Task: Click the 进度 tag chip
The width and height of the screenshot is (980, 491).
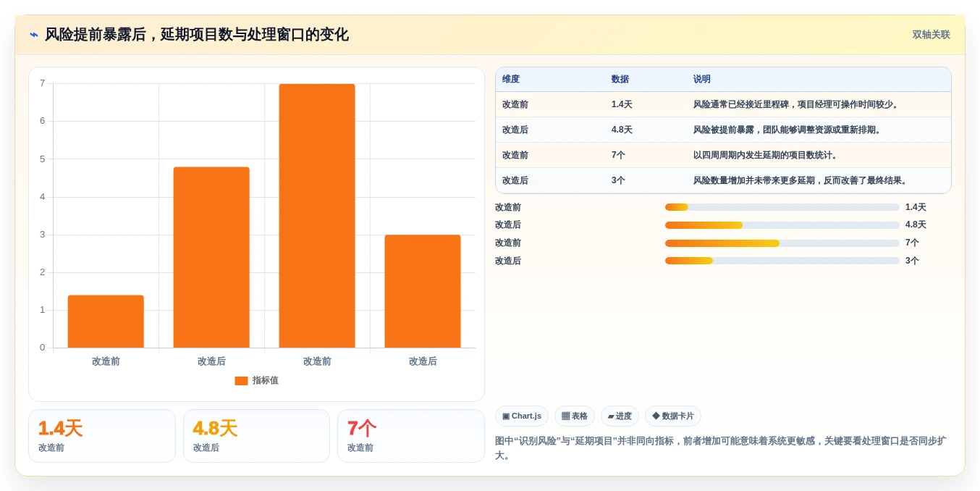Action: 620,416
